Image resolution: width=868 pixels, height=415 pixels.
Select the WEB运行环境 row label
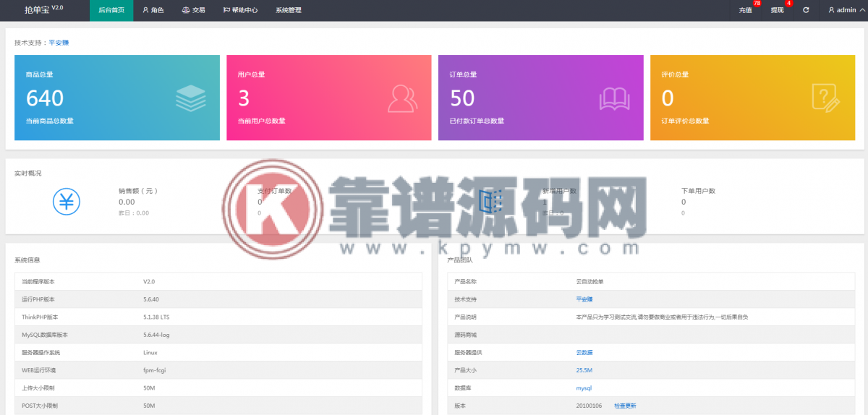[38, 370]
